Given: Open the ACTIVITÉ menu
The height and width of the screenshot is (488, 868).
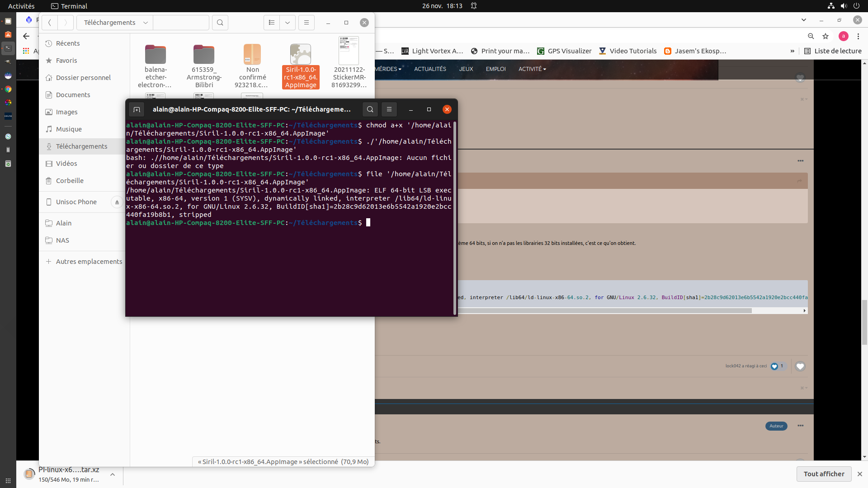Looking at the screenshot, I should click(532, 69).
